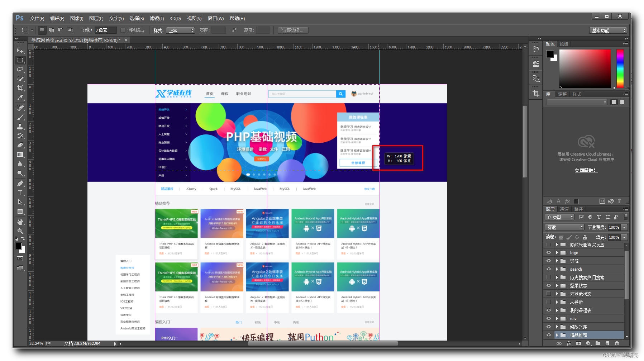Select the Eyedropper tool
Screen dimensions: 644x361
pyautogui.click(x=20, y=98)
